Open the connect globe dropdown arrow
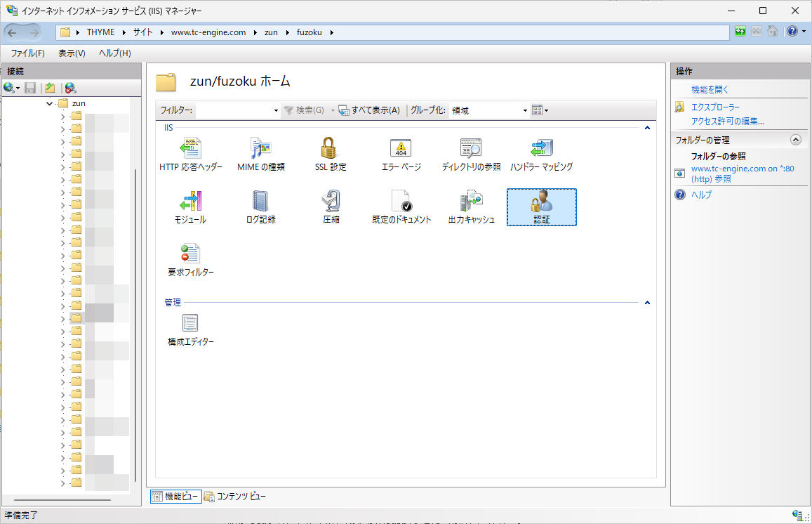 coord(18,88)
